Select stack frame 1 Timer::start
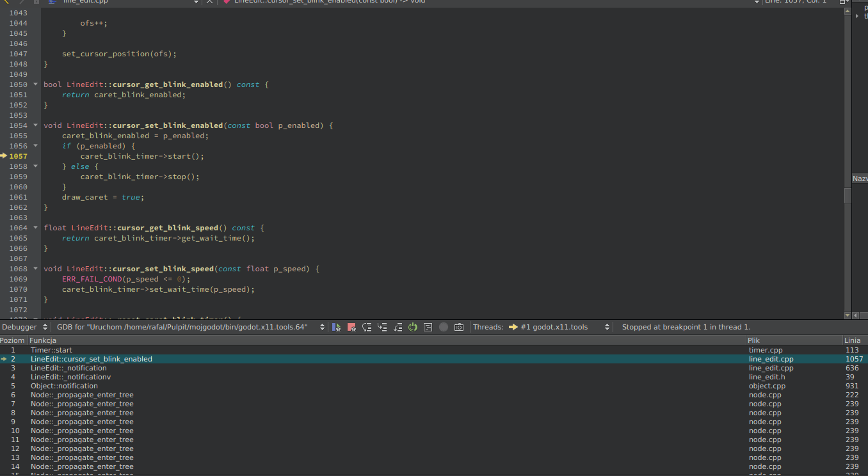 point(434,350)
